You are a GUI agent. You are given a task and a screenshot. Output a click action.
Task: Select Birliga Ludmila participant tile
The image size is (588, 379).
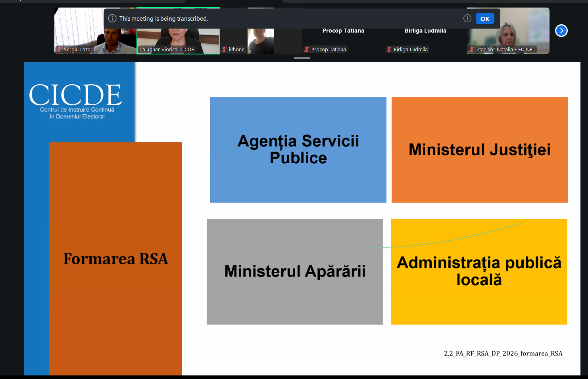click(x=426, y=31)
